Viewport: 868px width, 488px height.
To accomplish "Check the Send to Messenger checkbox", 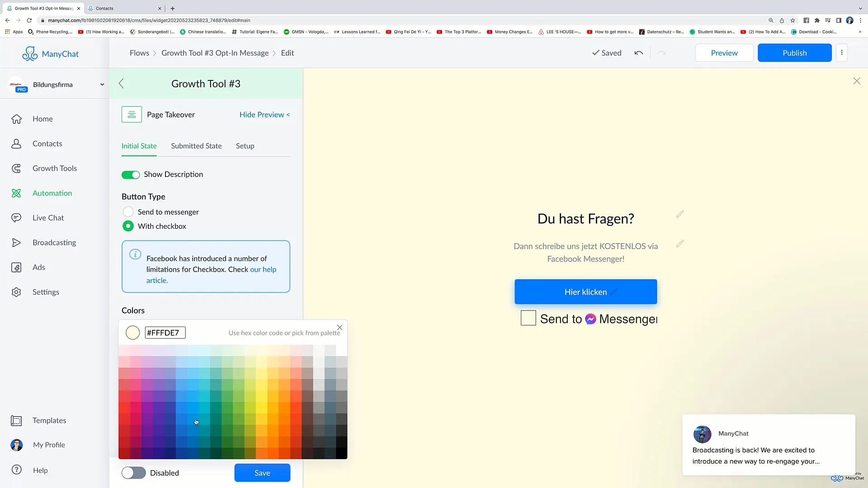I will click(x=528, y=318).
